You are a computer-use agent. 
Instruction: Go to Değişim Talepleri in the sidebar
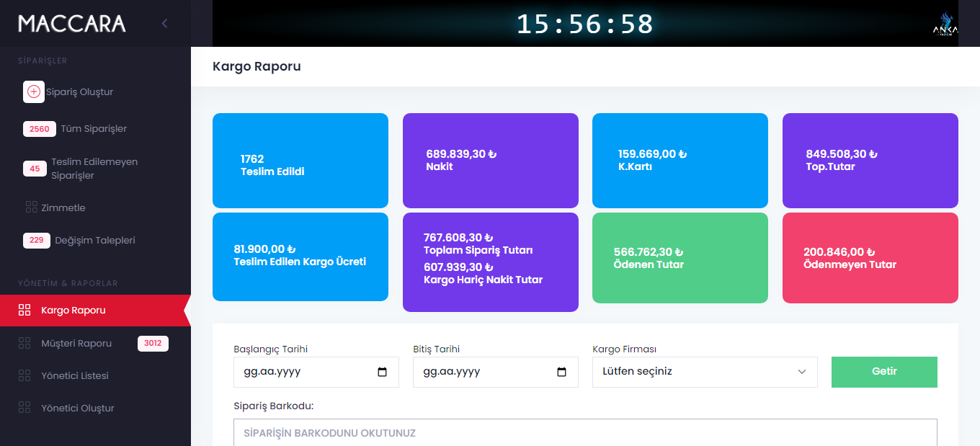click(x=94, y=241)
